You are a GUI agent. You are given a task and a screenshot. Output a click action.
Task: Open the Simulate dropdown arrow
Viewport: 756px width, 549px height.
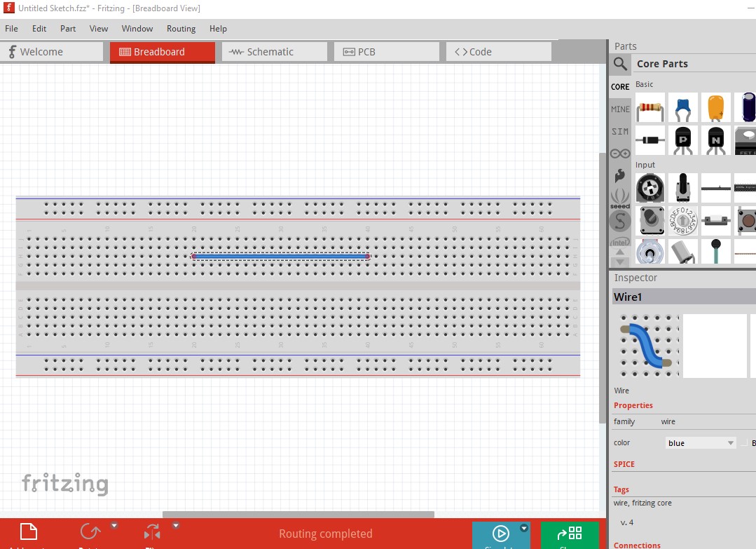point(524,528)
